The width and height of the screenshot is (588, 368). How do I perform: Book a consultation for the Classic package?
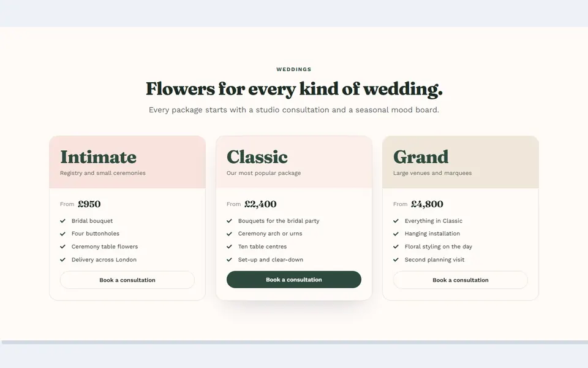(293, 280)
